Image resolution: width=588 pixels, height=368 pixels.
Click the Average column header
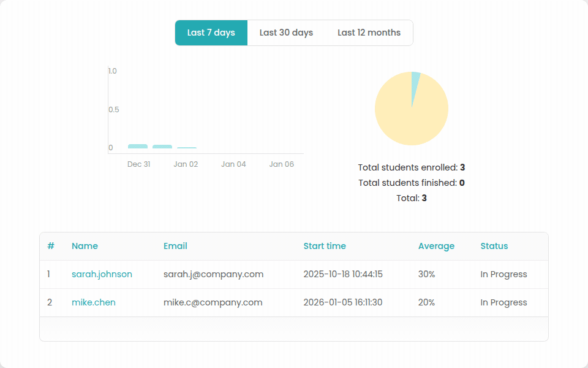coord(436,246)
